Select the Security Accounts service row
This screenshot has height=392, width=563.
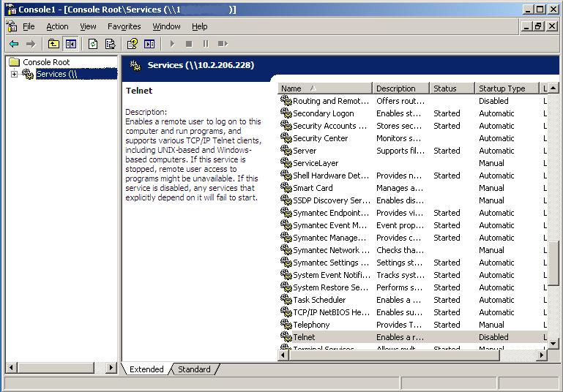click(x=412, y=126)
